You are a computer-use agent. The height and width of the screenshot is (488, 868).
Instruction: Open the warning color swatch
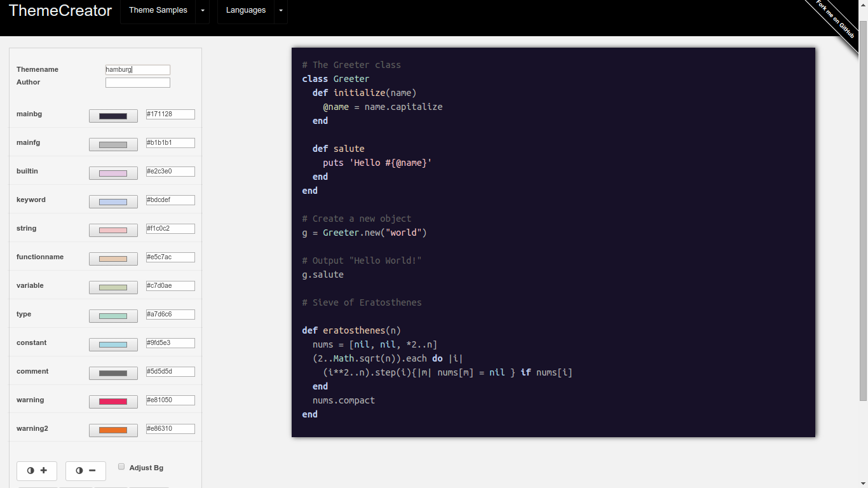tap(113, 402)
